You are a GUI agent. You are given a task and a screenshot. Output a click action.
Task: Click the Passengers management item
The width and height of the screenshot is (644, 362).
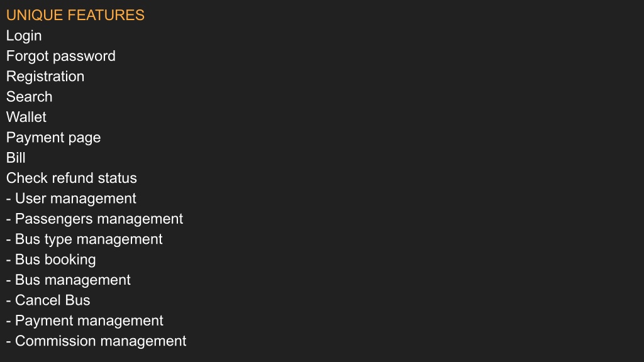point(94,219)
